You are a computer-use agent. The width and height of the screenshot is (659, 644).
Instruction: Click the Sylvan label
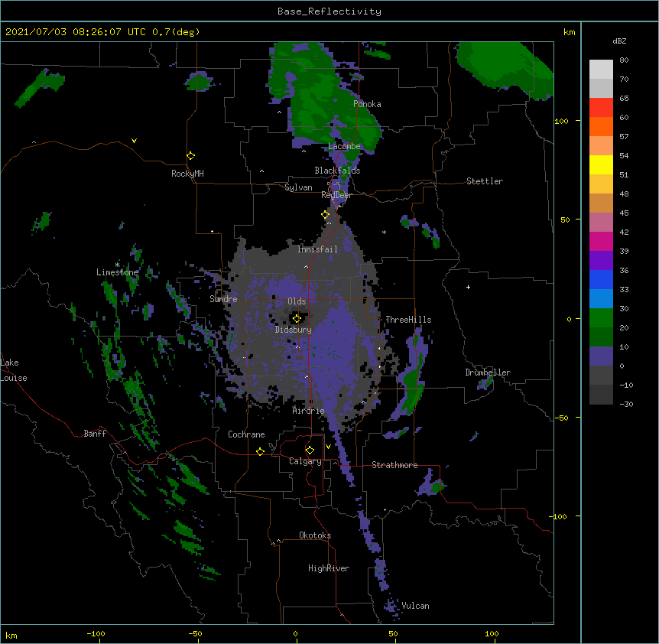click(298, 187)
